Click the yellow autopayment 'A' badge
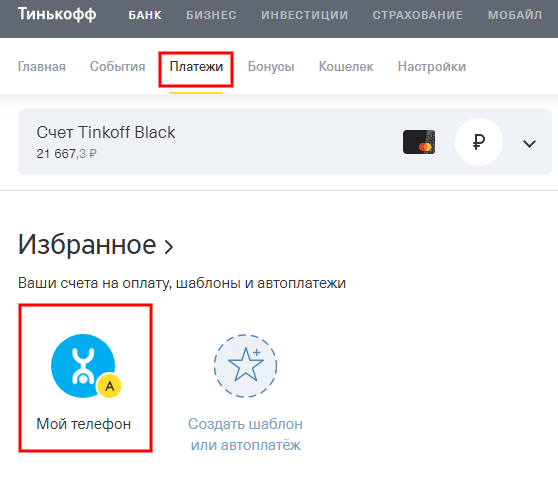The image size is (558, 486). 110,386
